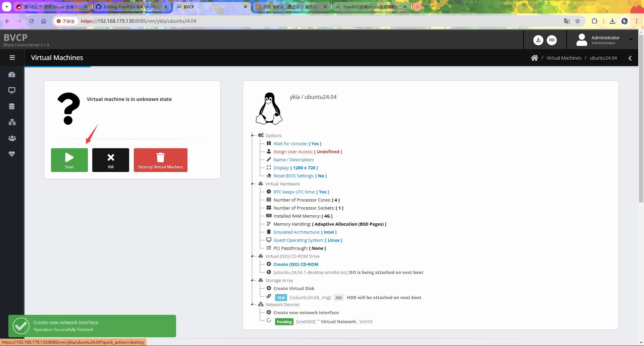Select the ubuntu24.04_.img disk entry
This screenshot has height=346, width=644.
(x=310, y=297)
